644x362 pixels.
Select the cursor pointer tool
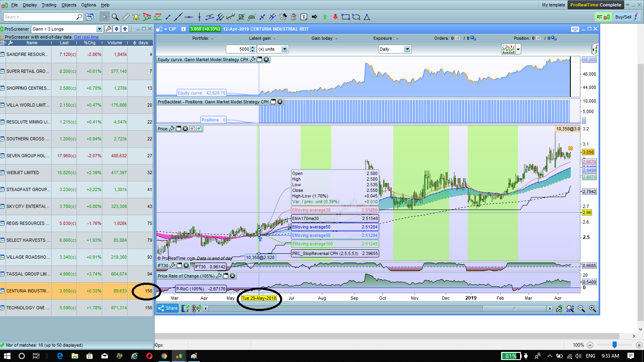pos(105,17)
